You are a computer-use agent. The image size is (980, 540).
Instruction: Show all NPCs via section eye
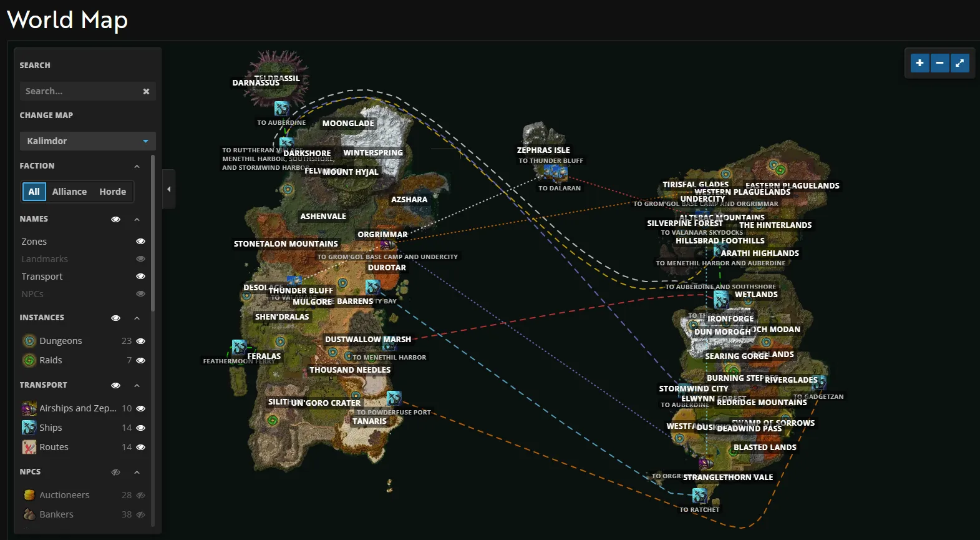[x=115, y=472]
